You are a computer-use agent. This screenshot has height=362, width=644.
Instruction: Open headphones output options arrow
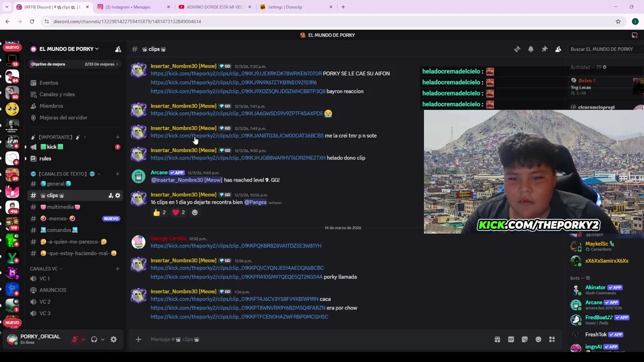pos(102,339)
